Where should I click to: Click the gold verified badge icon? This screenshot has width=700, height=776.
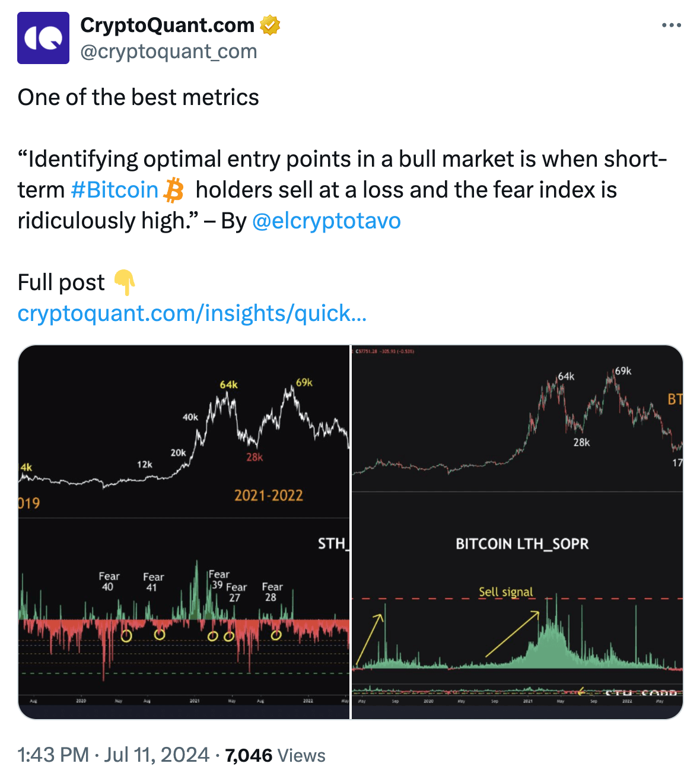point(270,25)
